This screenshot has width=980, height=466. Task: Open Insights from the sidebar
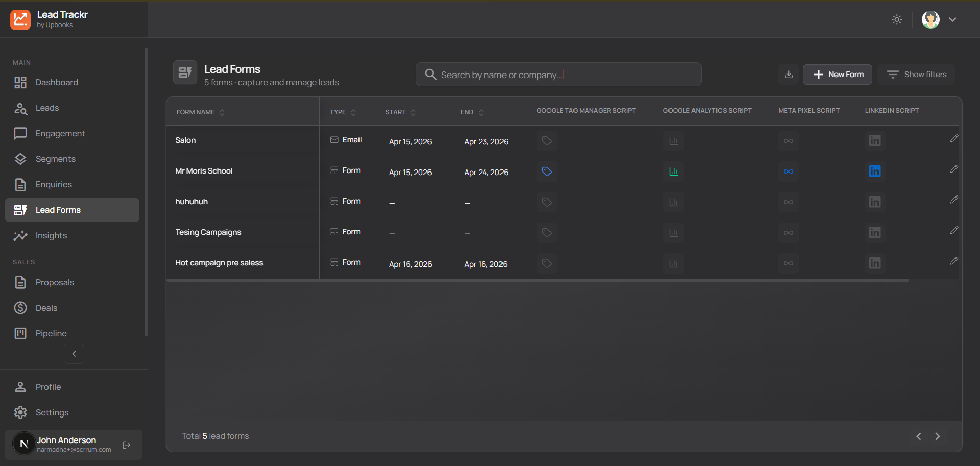click(x=51, y=236)
